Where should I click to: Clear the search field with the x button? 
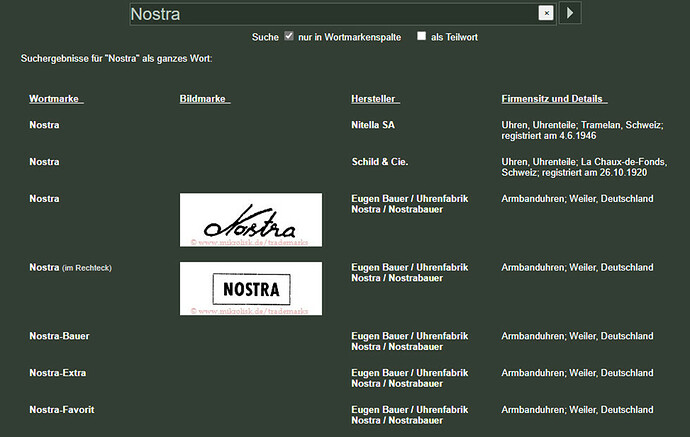click(x=546, y=13)
